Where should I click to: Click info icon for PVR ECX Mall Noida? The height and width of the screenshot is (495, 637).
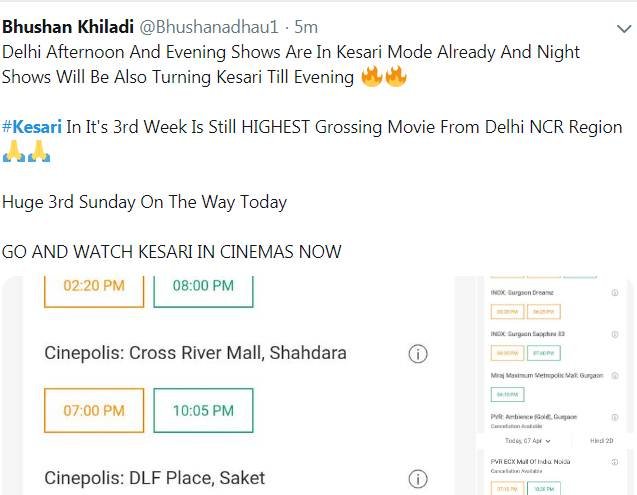pyautogui.click(x=614, y=462)
